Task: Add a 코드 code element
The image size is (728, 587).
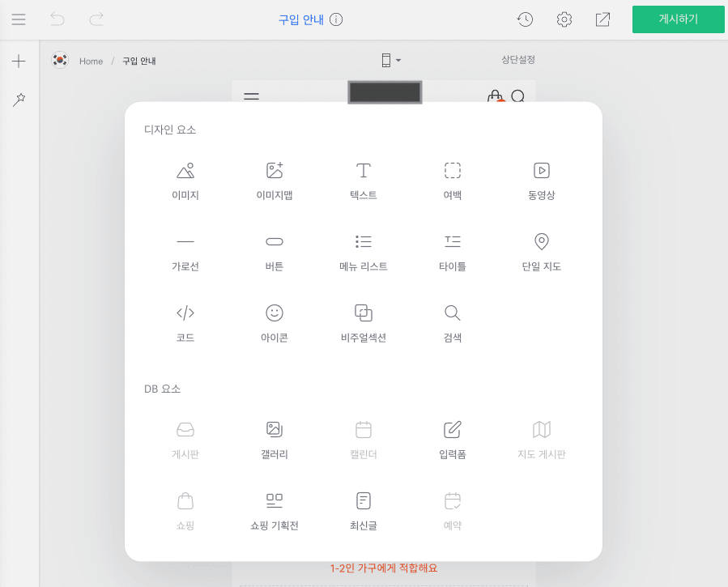Action: [185, 323]
